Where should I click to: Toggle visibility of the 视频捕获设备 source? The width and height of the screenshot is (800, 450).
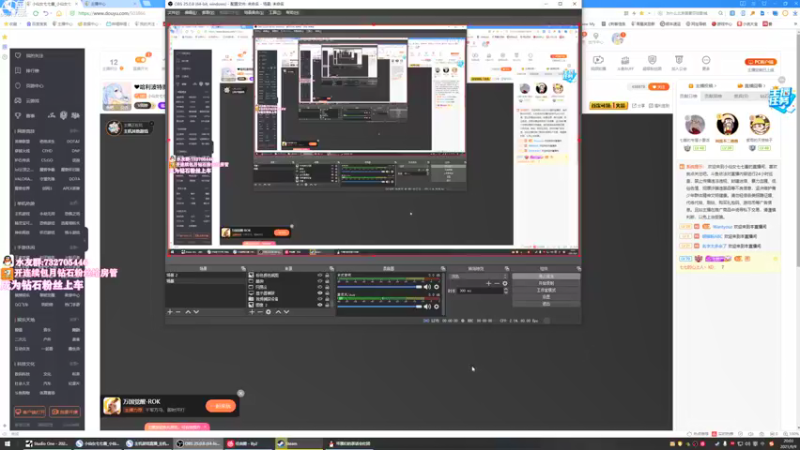click(x=320, y=299)
